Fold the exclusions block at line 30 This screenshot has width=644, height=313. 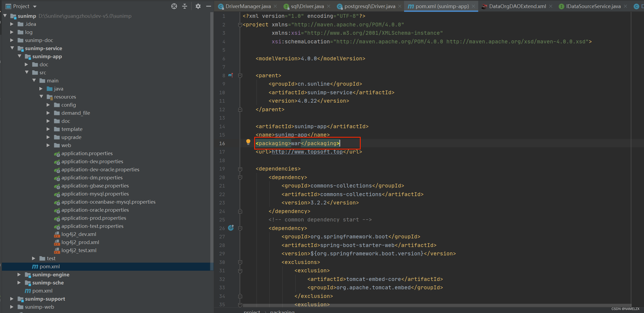click(240, 262)
